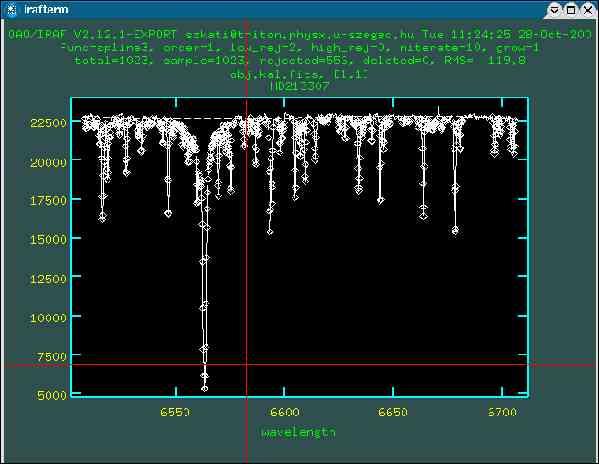599x464 pixels.
Task: Click the y-axis label 10000
Action: pos(48,317)
